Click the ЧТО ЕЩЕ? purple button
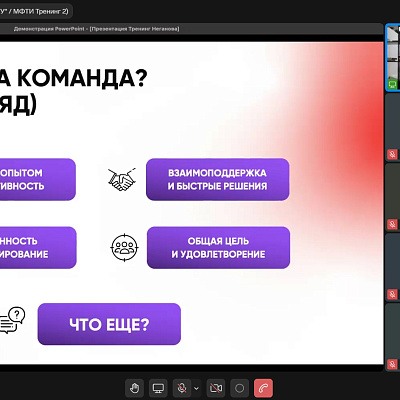This screenshot has width=400, height=400. point(109,324)
